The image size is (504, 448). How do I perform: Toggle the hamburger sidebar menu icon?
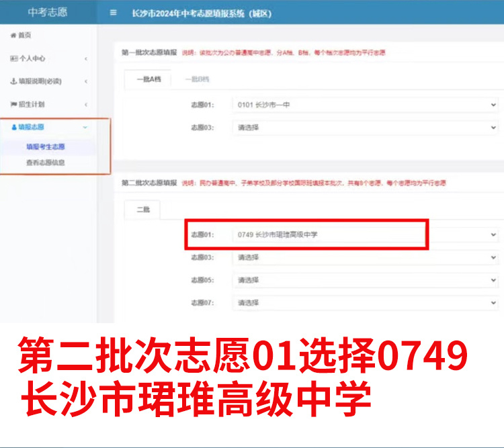coord(113,12)
